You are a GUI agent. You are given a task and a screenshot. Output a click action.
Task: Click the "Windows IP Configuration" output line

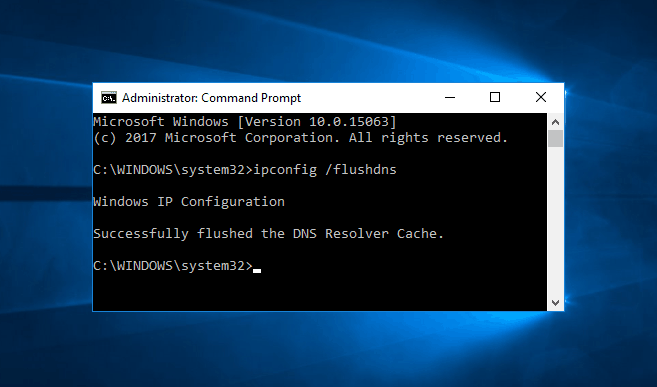189,202
